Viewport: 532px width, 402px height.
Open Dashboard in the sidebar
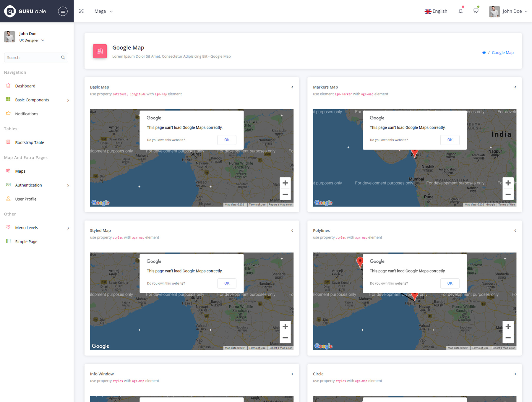click(x=25, y=86)
